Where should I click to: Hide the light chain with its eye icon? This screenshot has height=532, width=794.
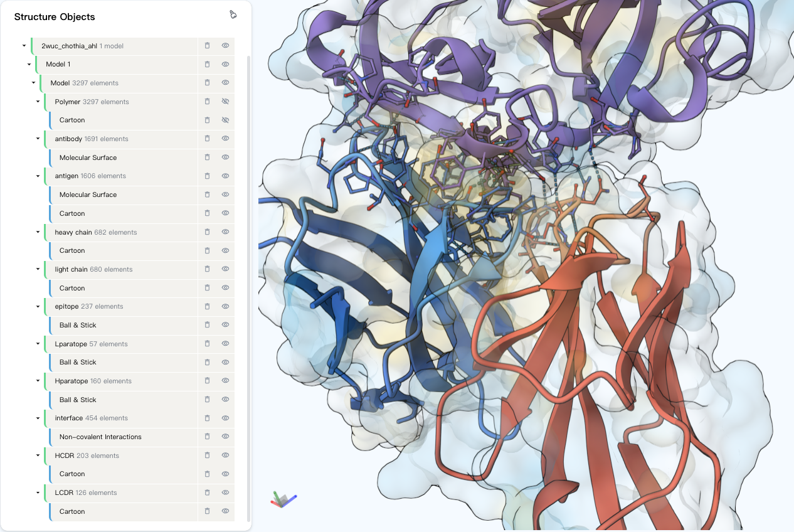pyautogui.click(x=225, y=269)
